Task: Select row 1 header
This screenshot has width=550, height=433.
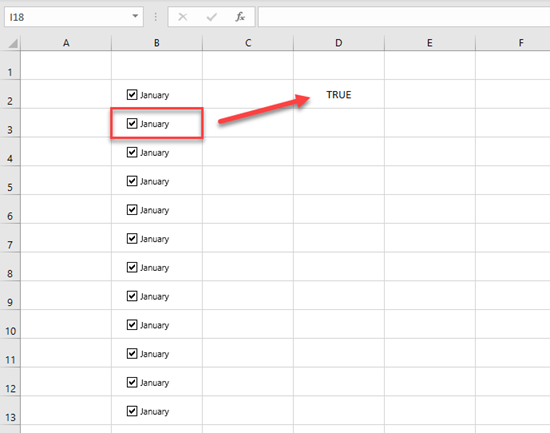Action: pos(10,65)
